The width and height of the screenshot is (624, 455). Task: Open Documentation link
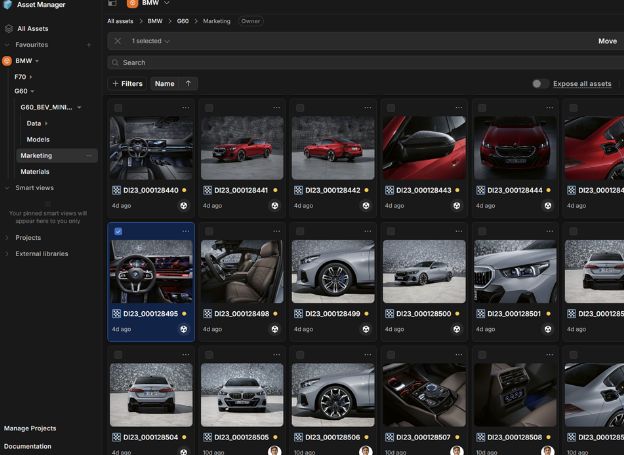click(27, 447)
